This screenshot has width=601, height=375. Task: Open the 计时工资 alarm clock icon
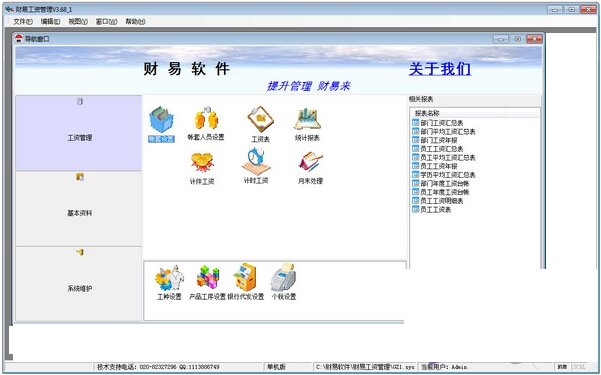[x=256, y=161]
